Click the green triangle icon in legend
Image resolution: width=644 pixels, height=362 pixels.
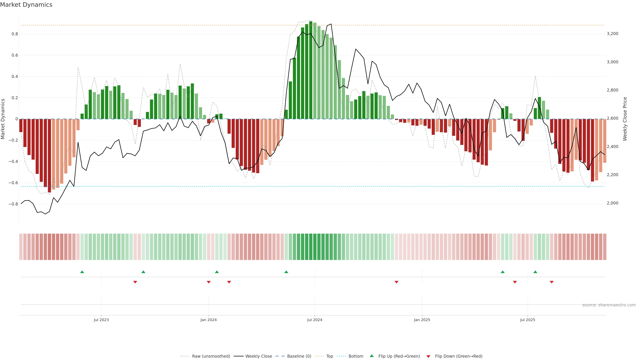pos(372,356)
